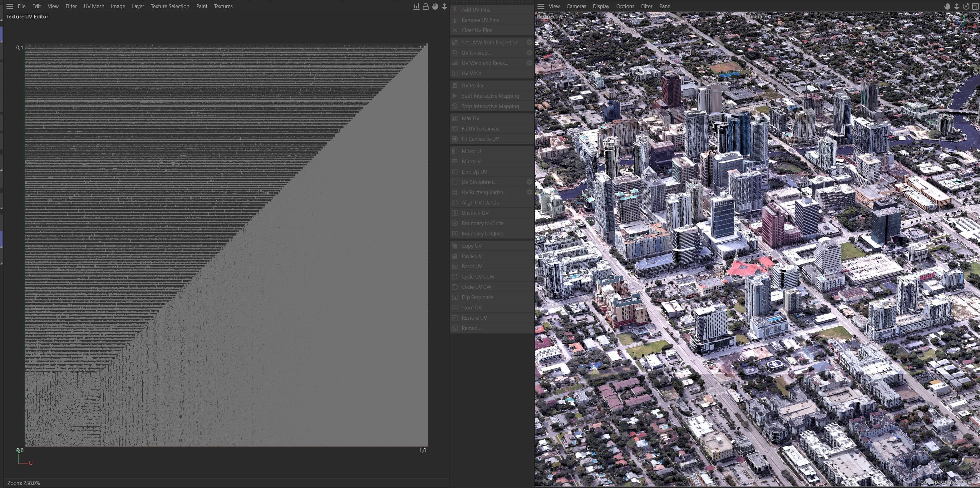Viewport: 980px width, 488px height.
Task: Click the Clear UV Pins X icon
Action: pyautogui.click(x=455, y=30)
